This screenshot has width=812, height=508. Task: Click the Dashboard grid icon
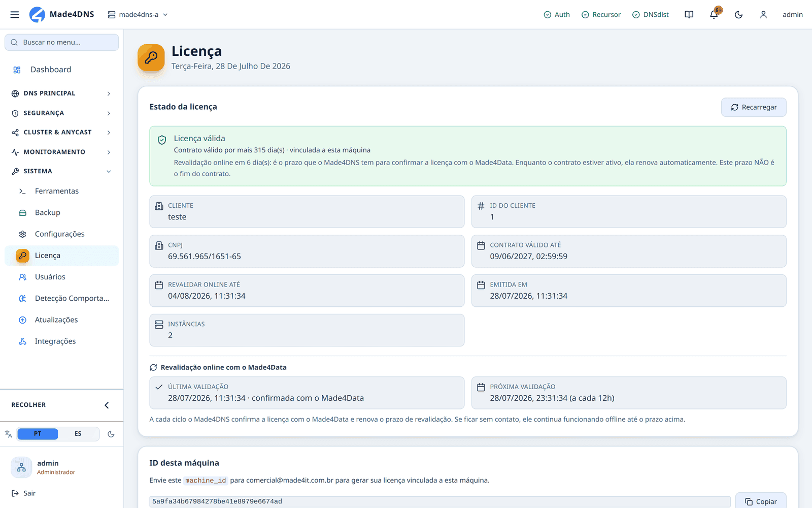click(17, 70)
